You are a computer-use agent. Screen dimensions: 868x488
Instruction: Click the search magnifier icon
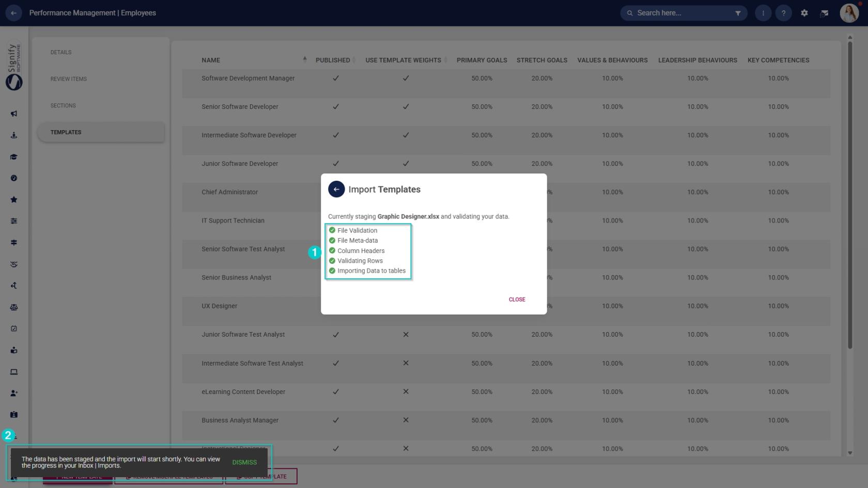pos(630,13)
